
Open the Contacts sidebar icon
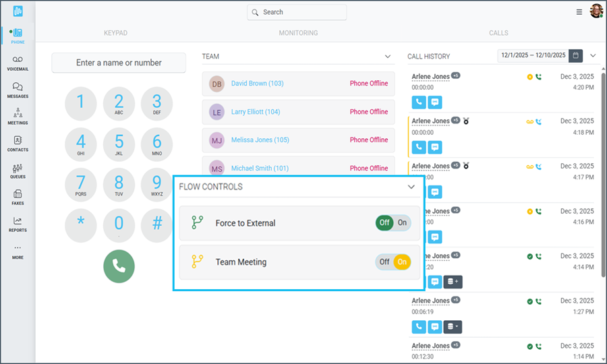click(18, 144)
